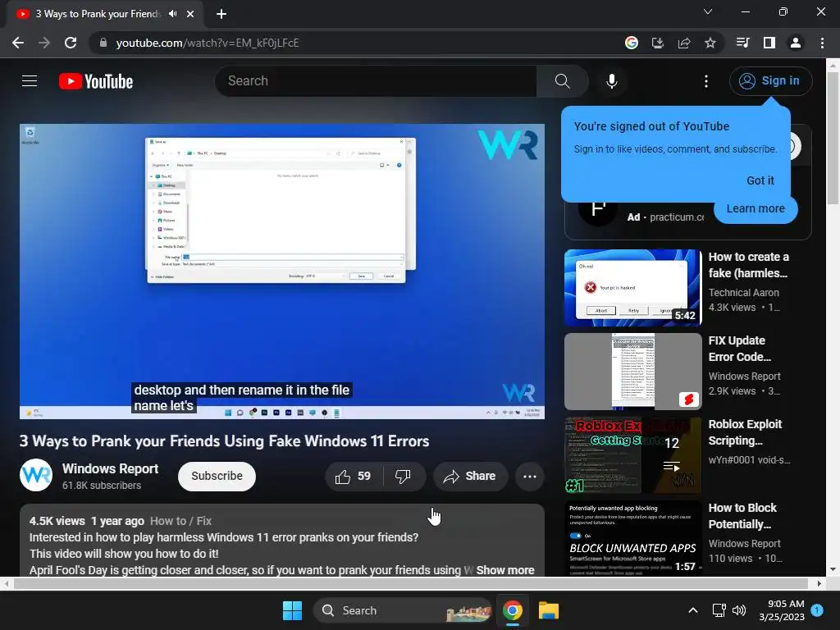Click the forward navigation arrow

tap(44, 43)
